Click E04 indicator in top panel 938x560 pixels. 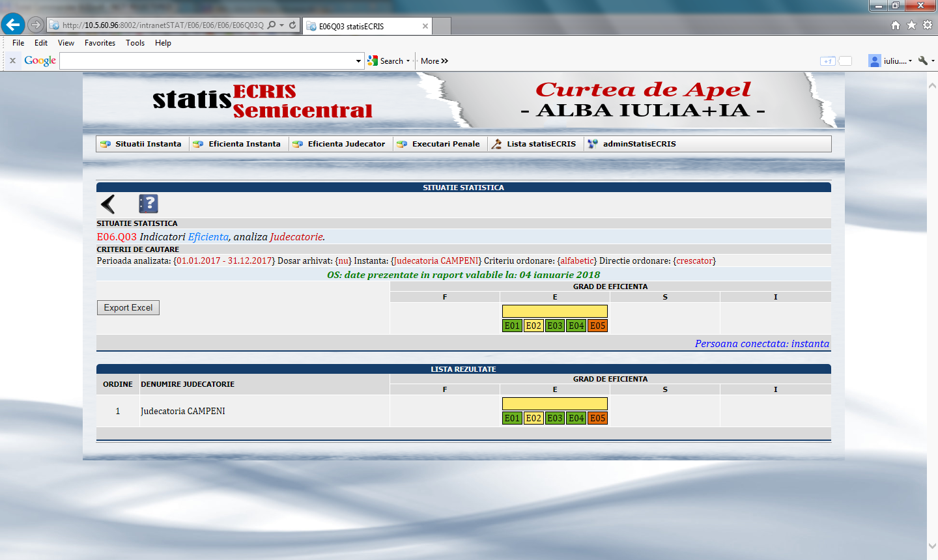coord(576,326)
